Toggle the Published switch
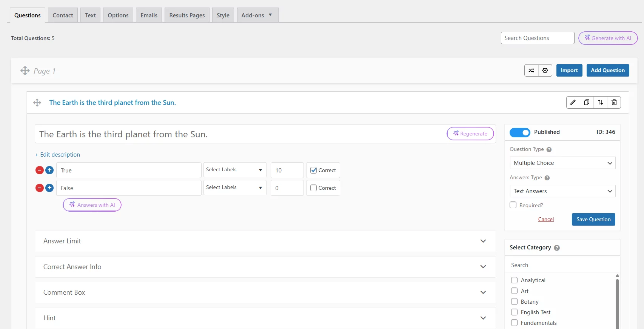This screenshot has width=644, height=329. click(x=520, y=132)
